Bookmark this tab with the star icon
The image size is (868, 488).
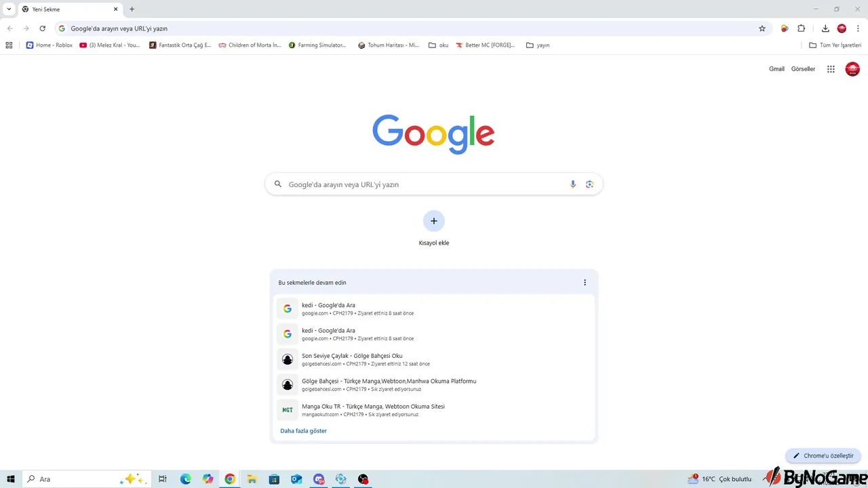tap(762, 28)
